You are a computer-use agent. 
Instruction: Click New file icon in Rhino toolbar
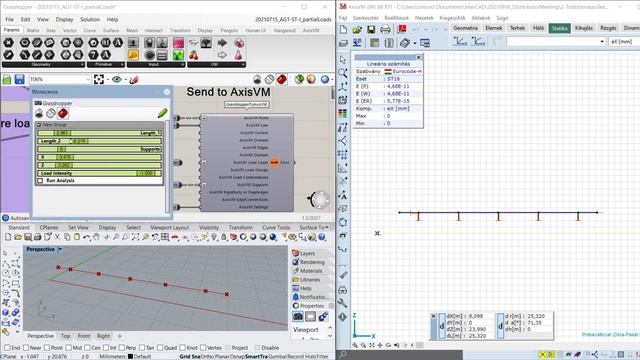[x=8, y=237]
